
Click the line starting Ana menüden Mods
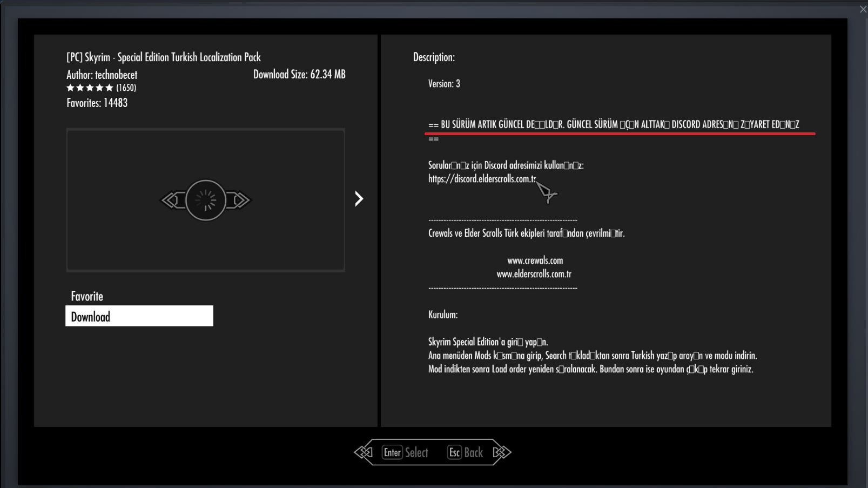click(593, 356)
